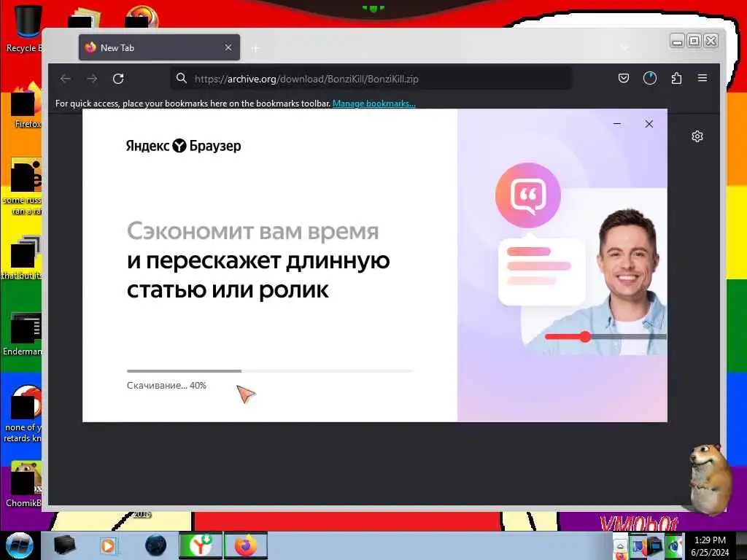
Task: Open the dark globe taskbar icon
Action: (x=156, y=545)
